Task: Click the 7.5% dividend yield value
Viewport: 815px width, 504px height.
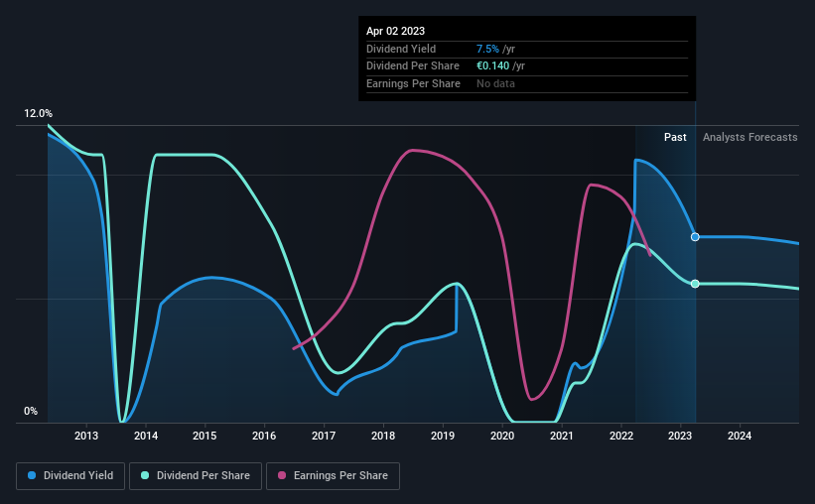Action: point(487,49)
